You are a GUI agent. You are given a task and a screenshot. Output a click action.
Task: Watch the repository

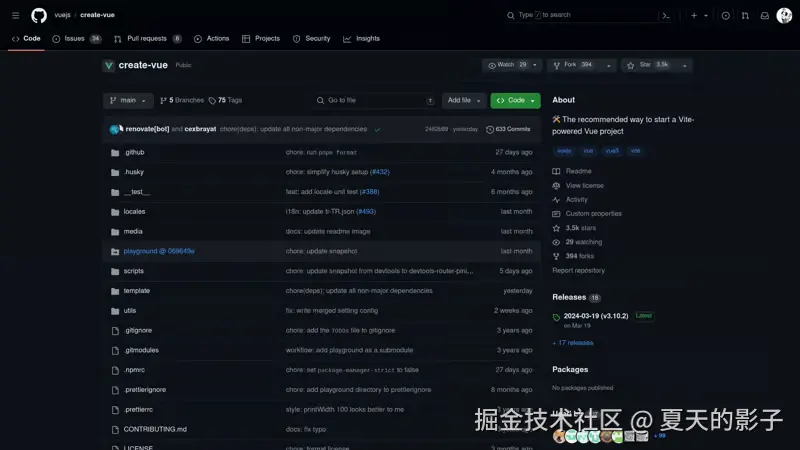[507, 65]
